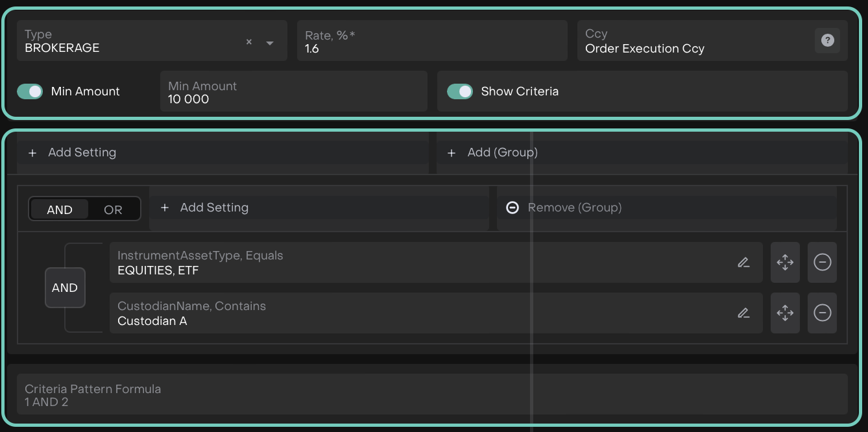868x432 pixels.
Task: Remove the CustodianName criteria row
Action: (x=822, y=313)
